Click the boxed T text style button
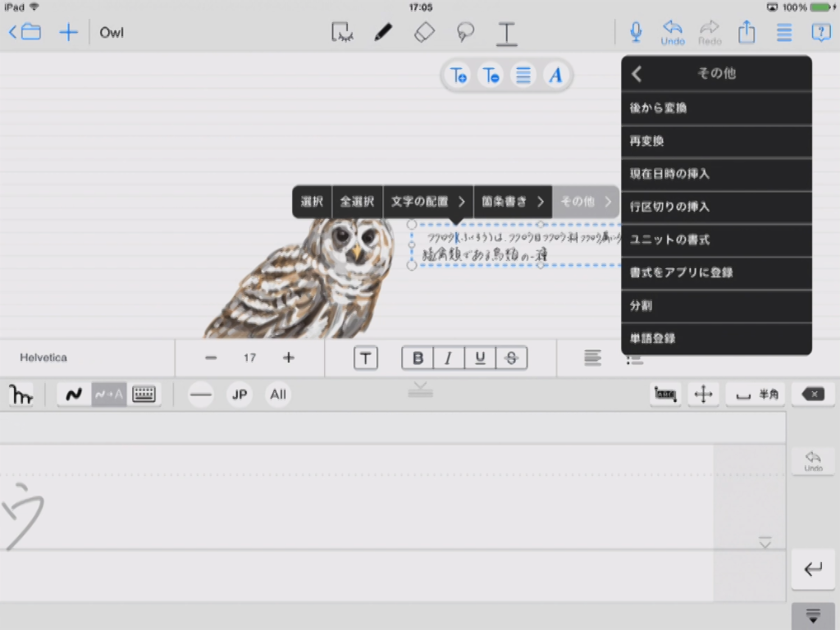Viewport: 840px width, 630px height. click(366, 358)
